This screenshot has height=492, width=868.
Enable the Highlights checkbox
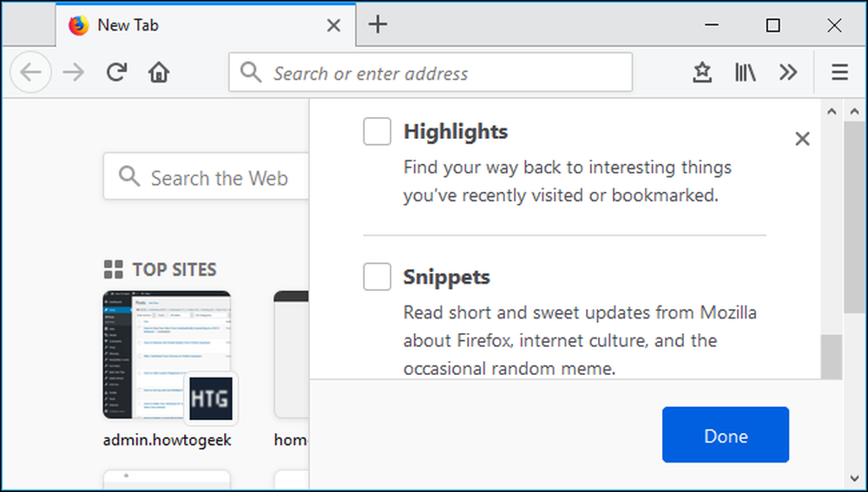[x=377, y=131]
